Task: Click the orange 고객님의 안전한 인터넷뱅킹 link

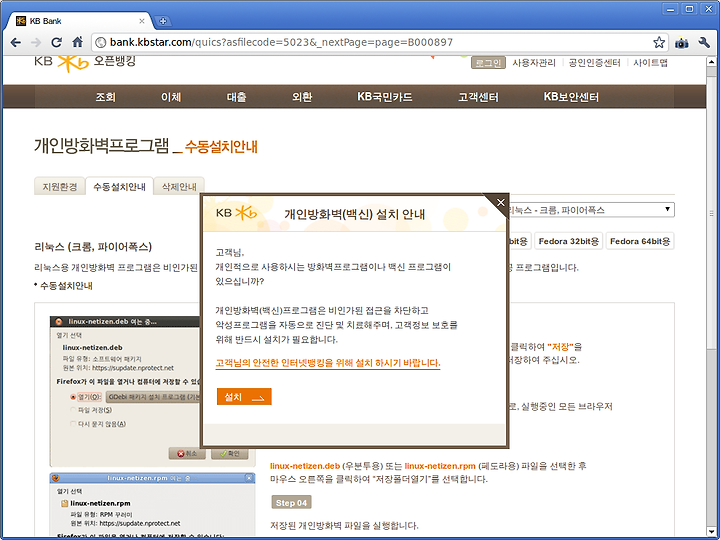Action: point(328,363)
